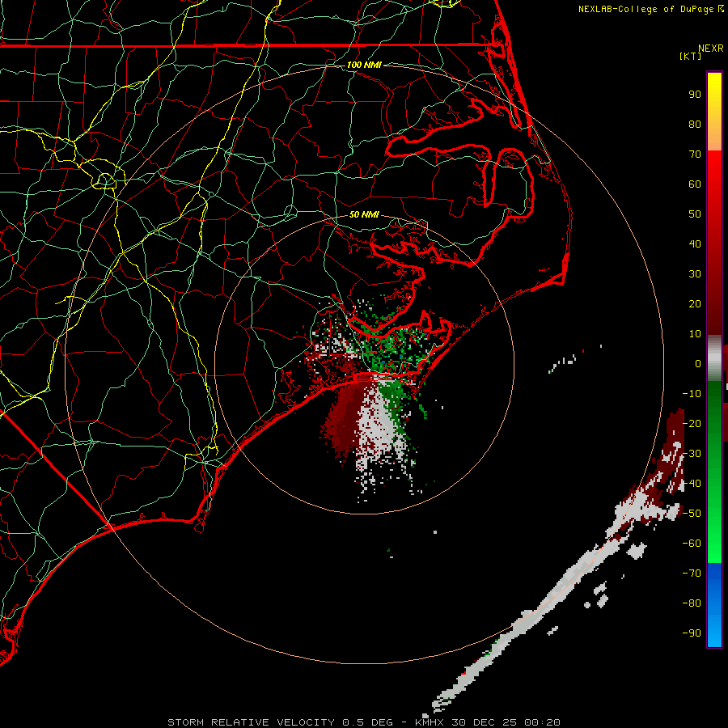Click the -20 value on velocity scale
The image size is (728, 728).
(x=692, y=423)
